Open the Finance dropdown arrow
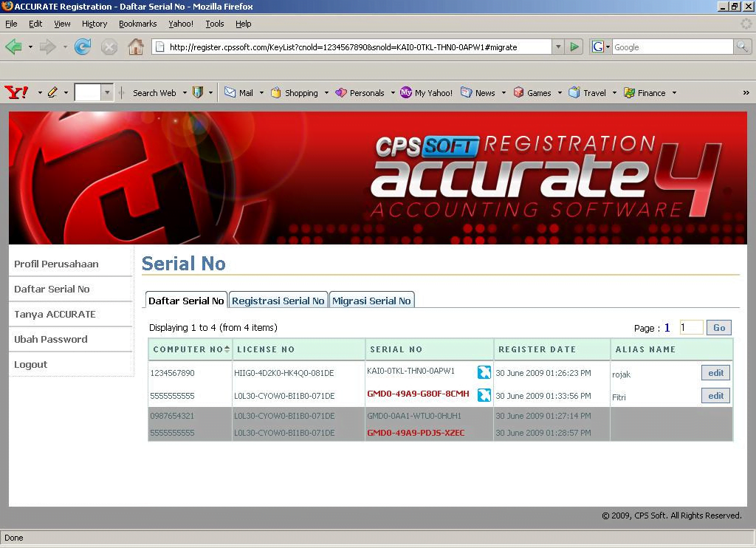The height and width of the screenshot is (548, 756). tap(674, 92)
